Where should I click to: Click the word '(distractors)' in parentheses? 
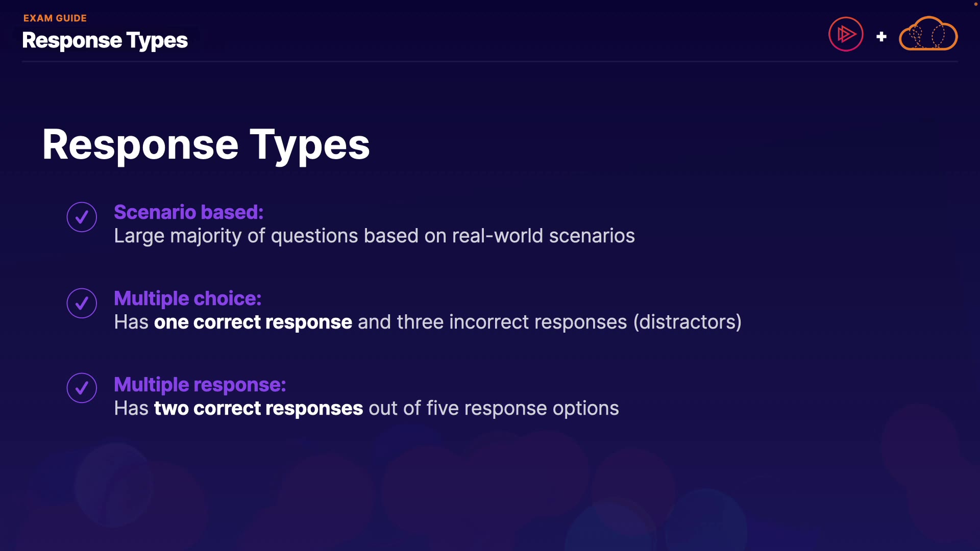pyautogui.click(x=687, y=322)
